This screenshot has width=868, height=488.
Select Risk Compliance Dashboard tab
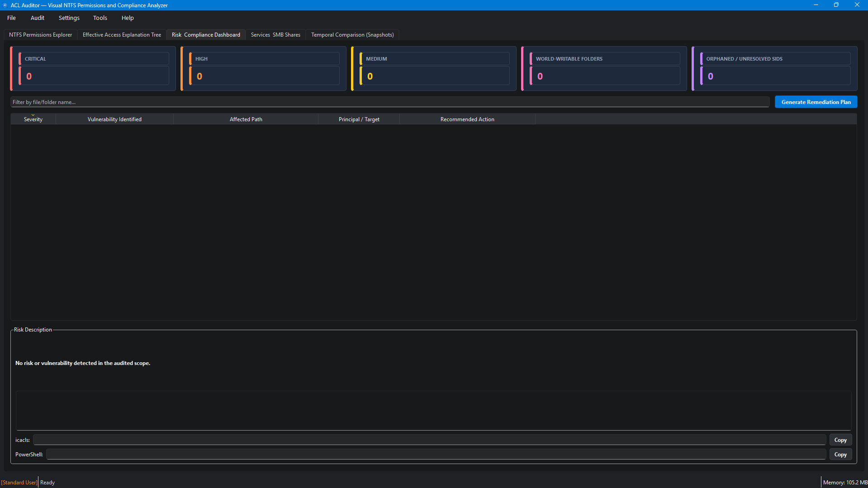pyautogui.click(x=206, y=35)
